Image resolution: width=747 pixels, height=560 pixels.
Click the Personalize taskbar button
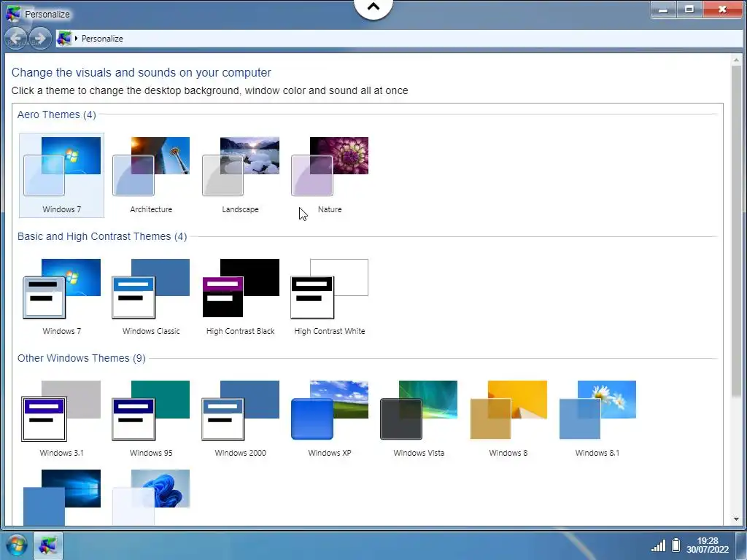point(47,545)
